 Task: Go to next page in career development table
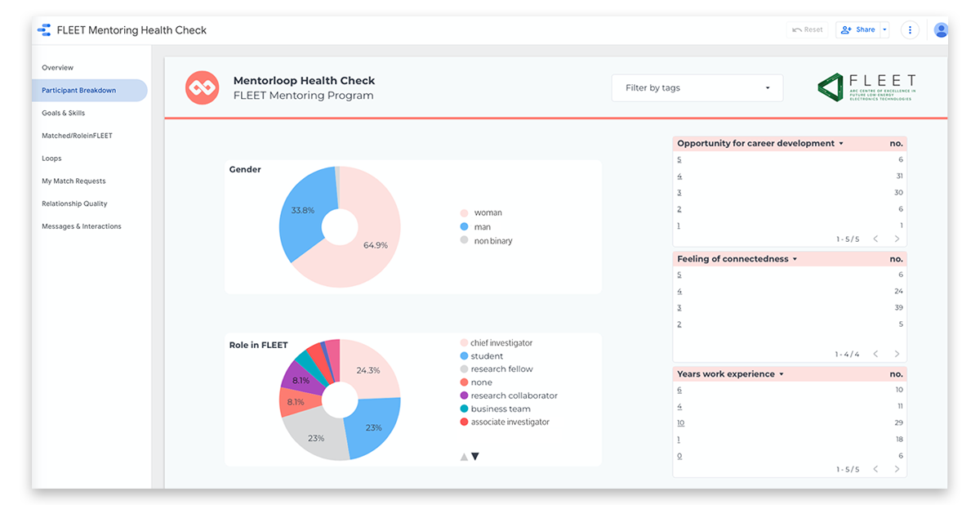897,239
